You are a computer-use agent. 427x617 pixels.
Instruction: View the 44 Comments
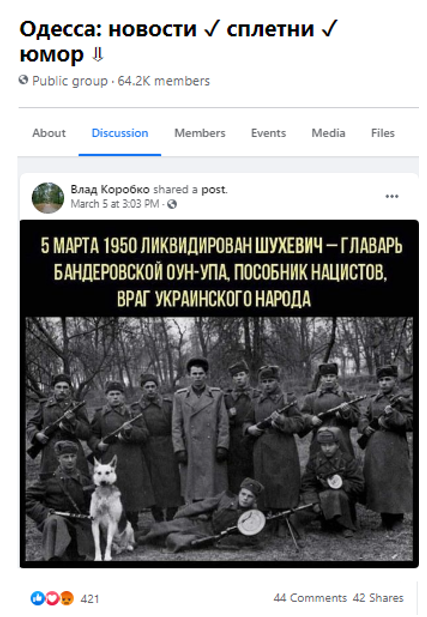[310, 598]
